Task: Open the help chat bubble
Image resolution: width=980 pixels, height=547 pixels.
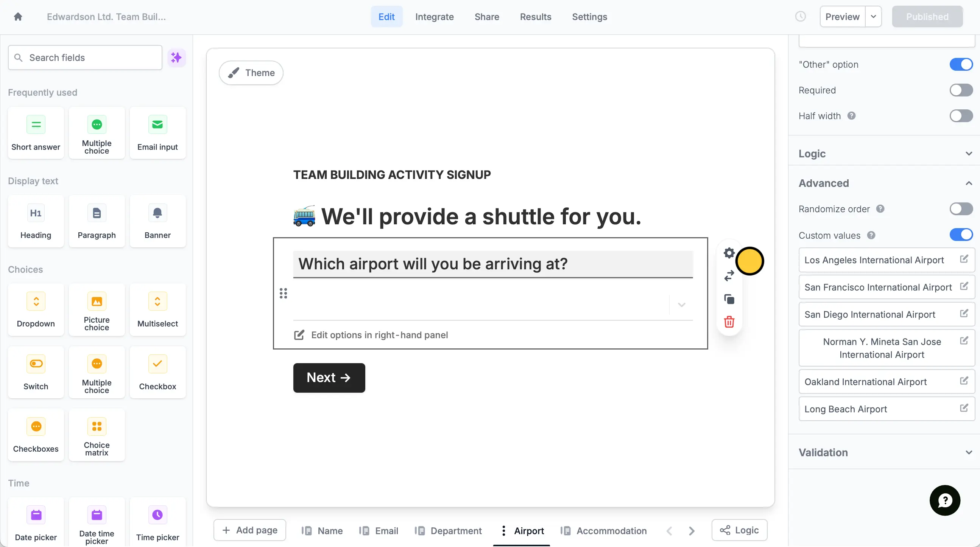Action: pyautogui.click(x=945, y=500)
